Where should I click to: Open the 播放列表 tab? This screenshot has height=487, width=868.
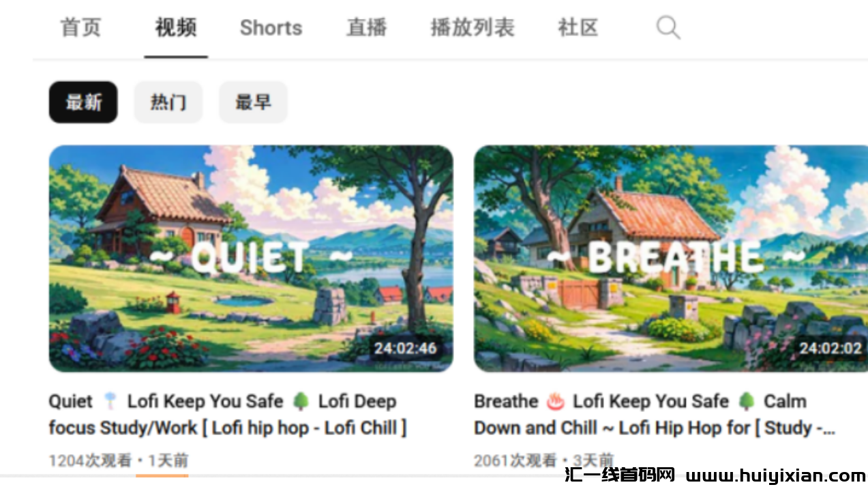click(x=473, y=28)
